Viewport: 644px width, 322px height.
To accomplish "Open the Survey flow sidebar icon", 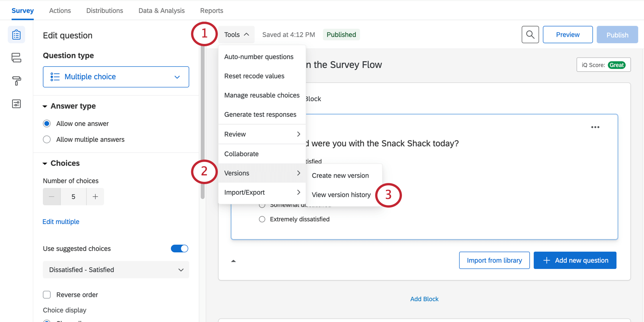I will pos(16,58).
